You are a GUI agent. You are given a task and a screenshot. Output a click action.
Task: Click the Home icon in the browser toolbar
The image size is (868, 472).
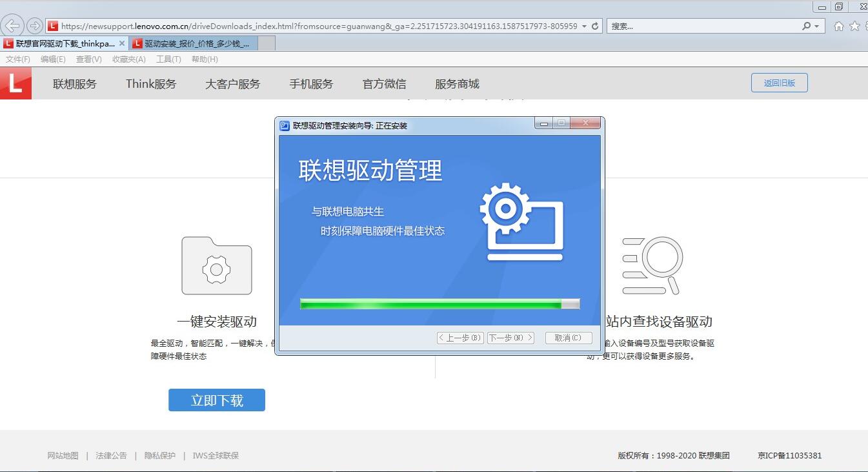coord(838,26)
